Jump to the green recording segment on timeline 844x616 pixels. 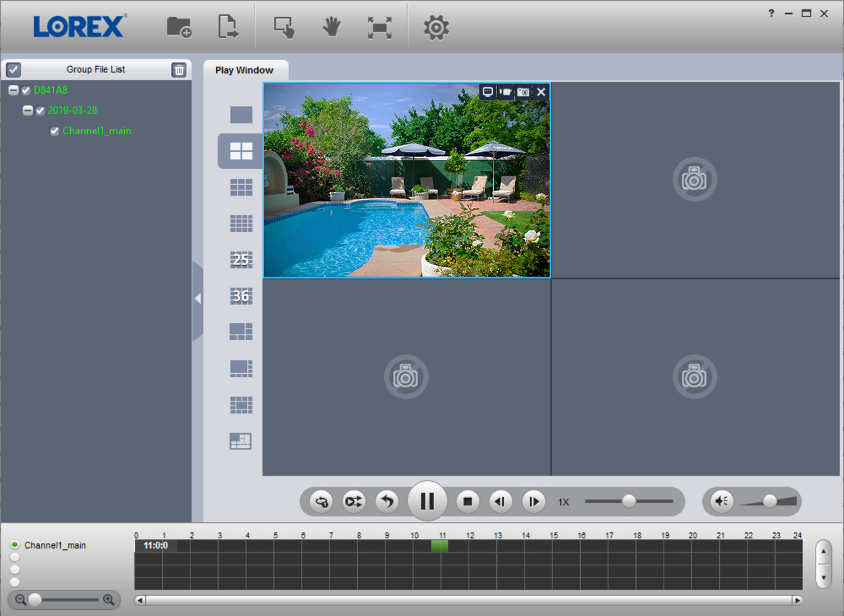pyautogui.click(x=440, y=546)
